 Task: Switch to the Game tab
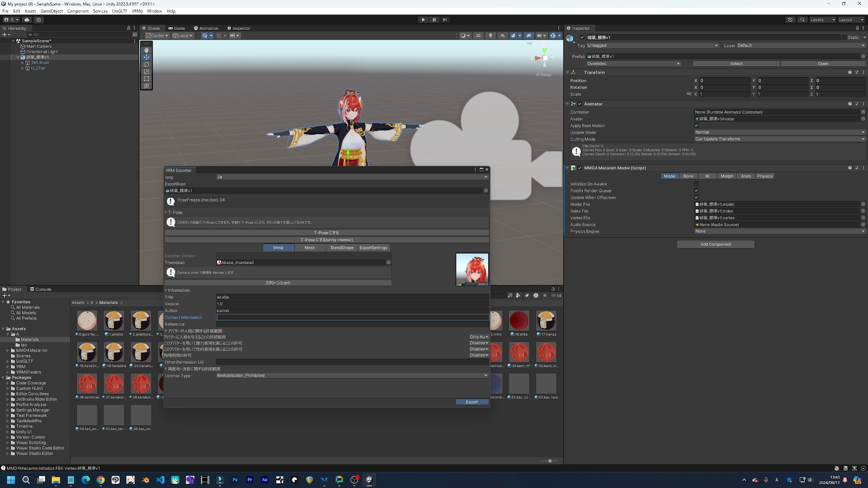[177, 28]
